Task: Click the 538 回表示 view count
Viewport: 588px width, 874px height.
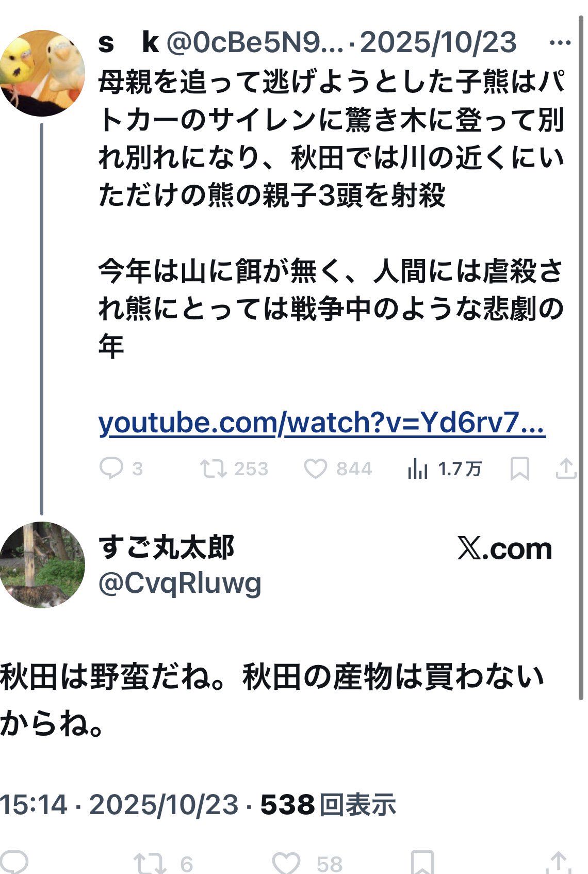Action: (x=329, y=804)
